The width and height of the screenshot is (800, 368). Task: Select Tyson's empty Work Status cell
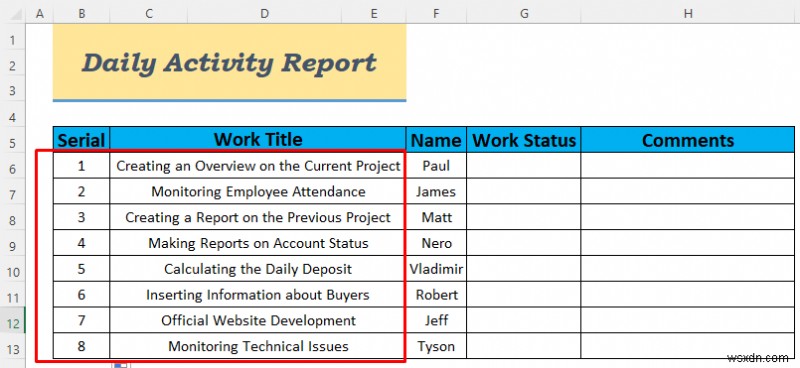(524, 346)
